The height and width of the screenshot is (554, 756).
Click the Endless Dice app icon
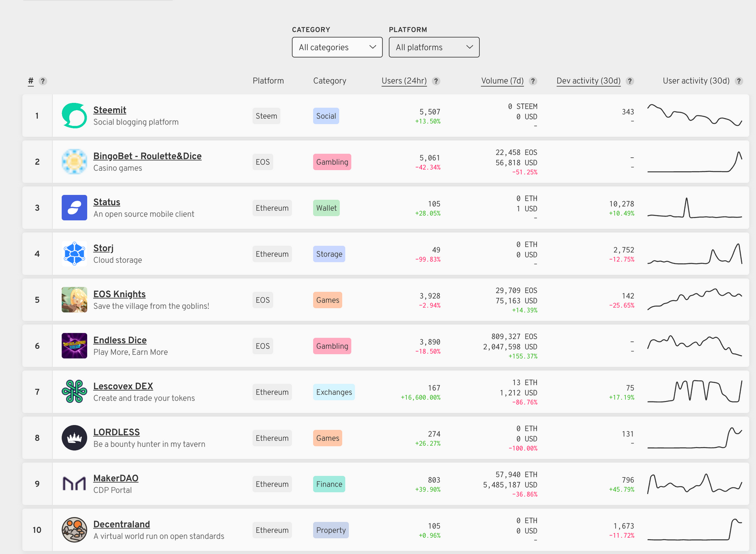pyautogui.click(x=74, y=346)
